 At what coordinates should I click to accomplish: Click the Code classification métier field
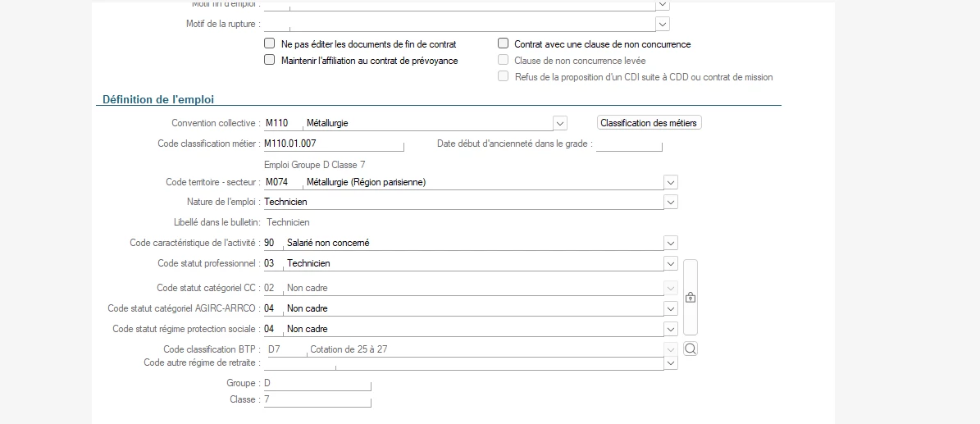(333, 144)
